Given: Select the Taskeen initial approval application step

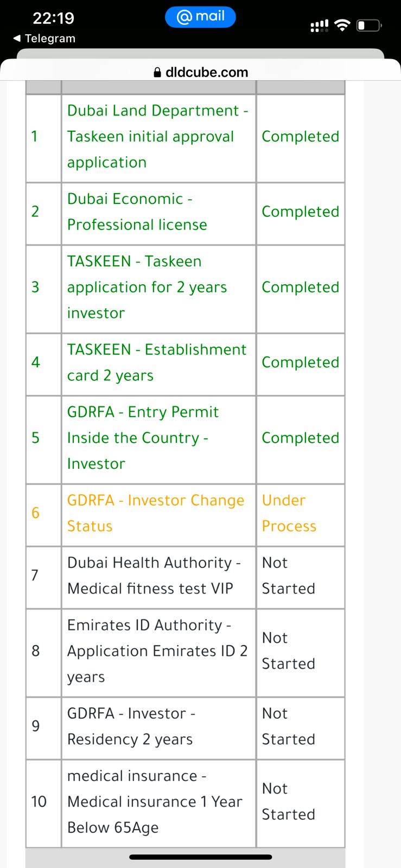Looking at the screenshot, I should (157, 137).
